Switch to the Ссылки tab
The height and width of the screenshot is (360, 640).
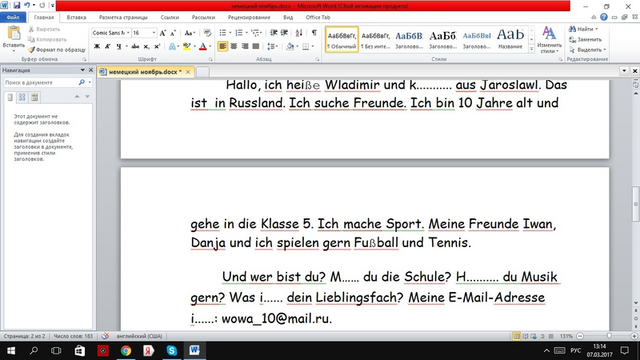170,18
